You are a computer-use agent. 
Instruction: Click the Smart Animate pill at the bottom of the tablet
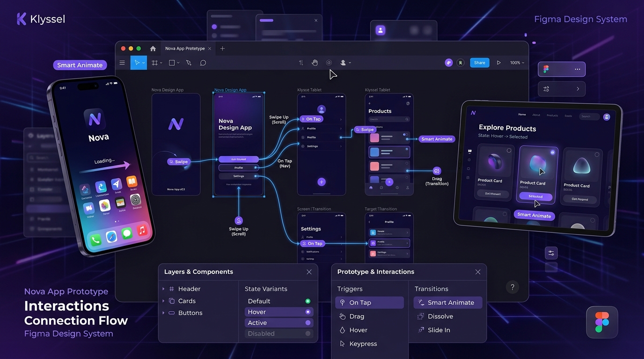coord(534,215)
